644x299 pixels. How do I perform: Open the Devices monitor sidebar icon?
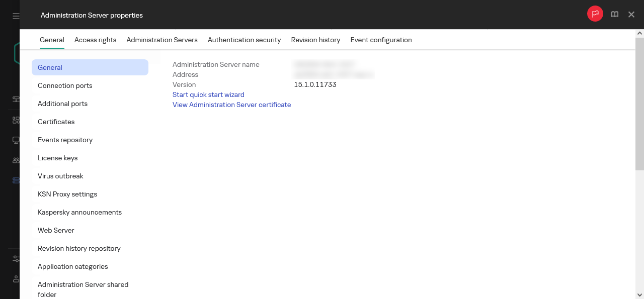coord(15,140)
